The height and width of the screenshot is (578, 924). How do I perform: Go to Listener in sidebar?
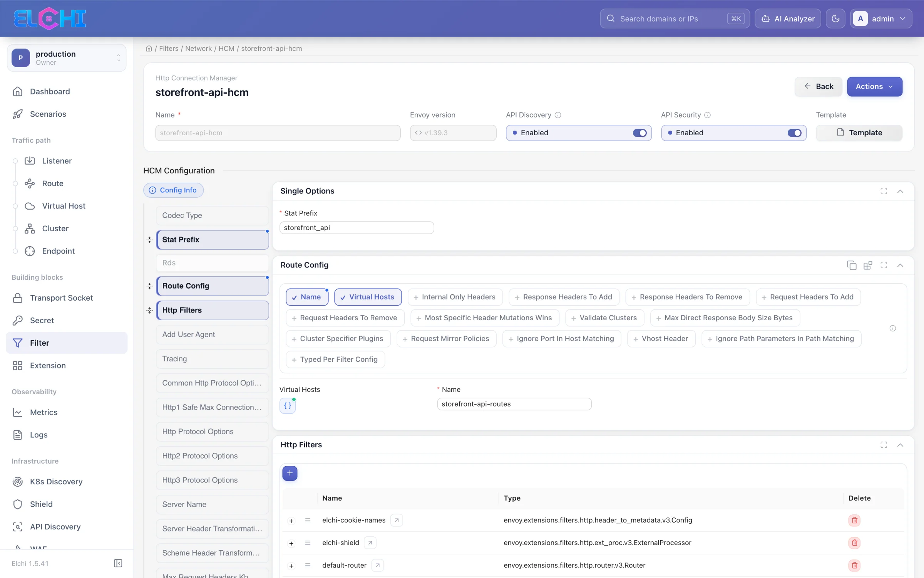click(57, 161)
